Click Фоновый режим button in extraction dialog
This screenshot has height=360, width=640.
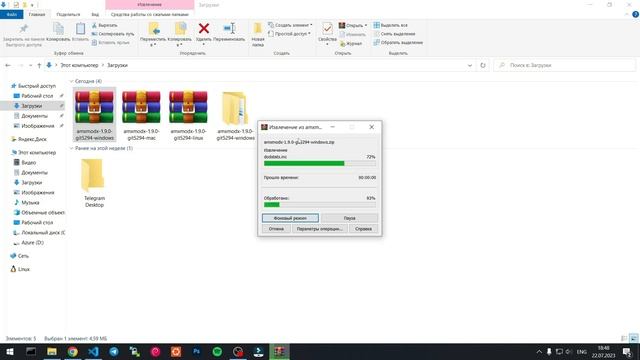[290, 218]
